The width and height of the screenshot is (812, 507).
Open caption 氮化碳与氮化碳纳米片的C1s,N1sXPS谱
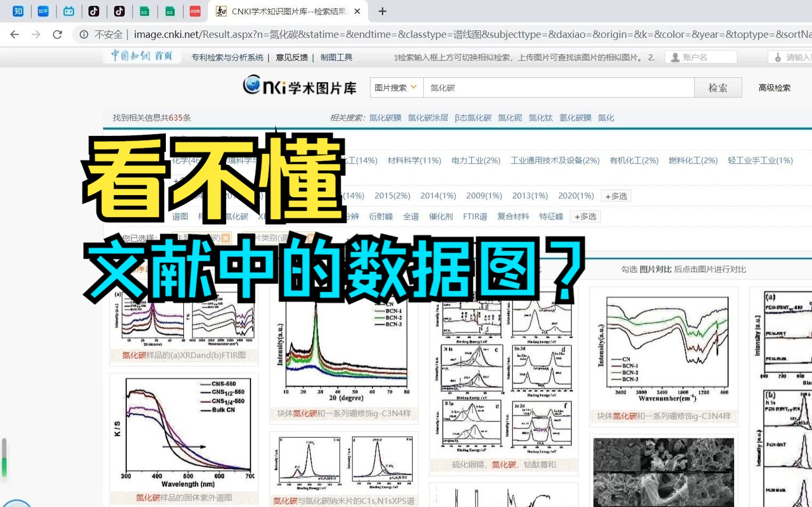click(344, 501)
